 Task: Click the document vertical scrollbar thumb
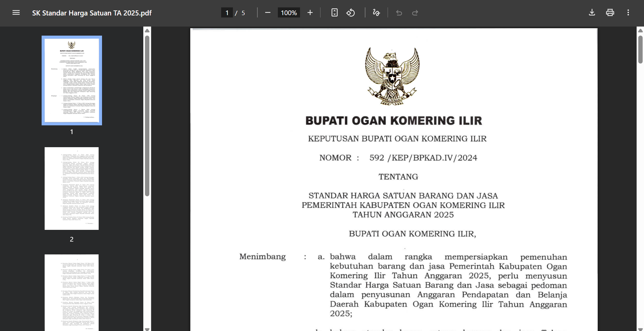point(640,49)
